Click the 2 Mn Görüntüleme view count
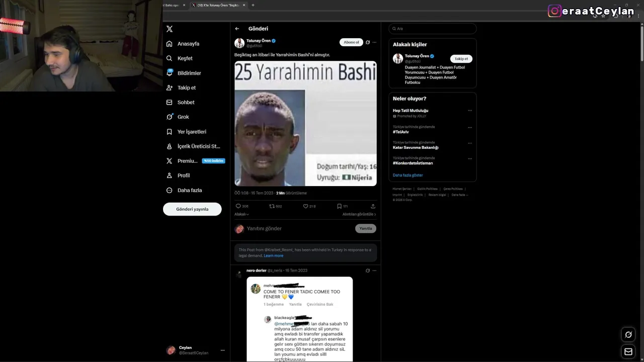Image resolution: width=644 pixels, height=362 pixels. click(291, 193)
